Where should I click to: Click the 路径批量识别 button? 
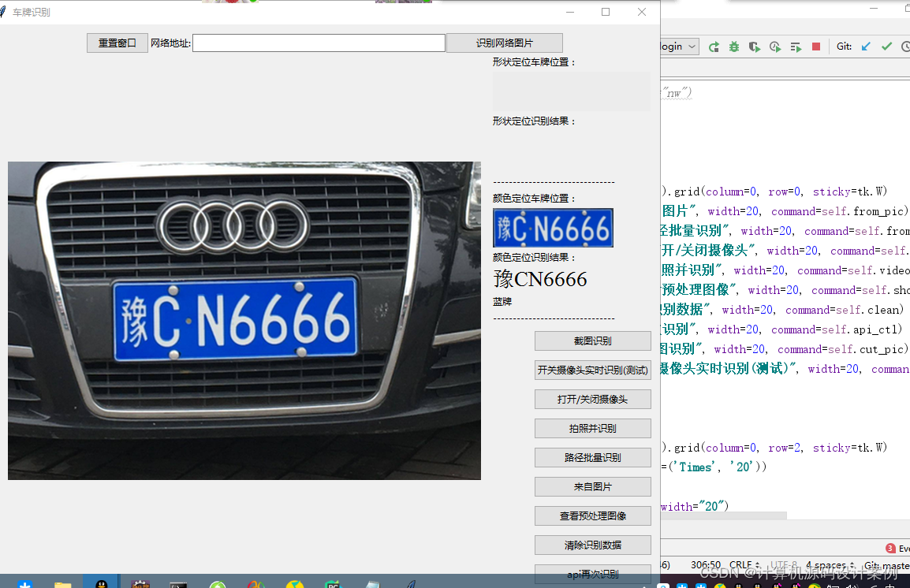click(592, 457)
